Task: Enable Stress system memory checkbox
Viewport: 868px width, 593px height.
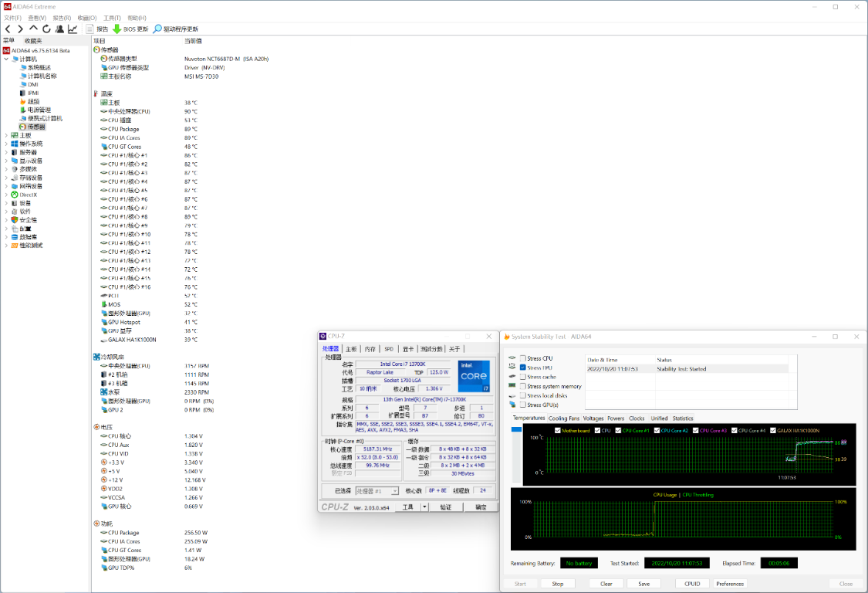Action: [522, 386]
